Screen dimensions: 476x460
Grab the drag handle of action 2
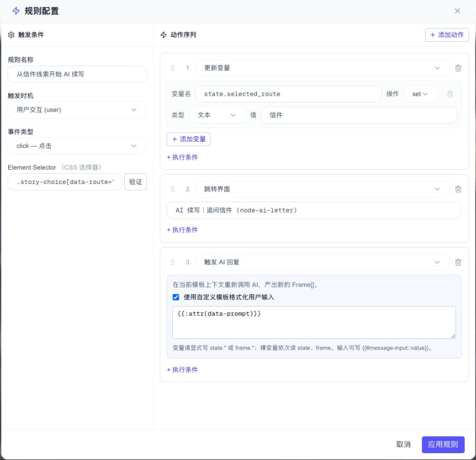click(173, 189)
